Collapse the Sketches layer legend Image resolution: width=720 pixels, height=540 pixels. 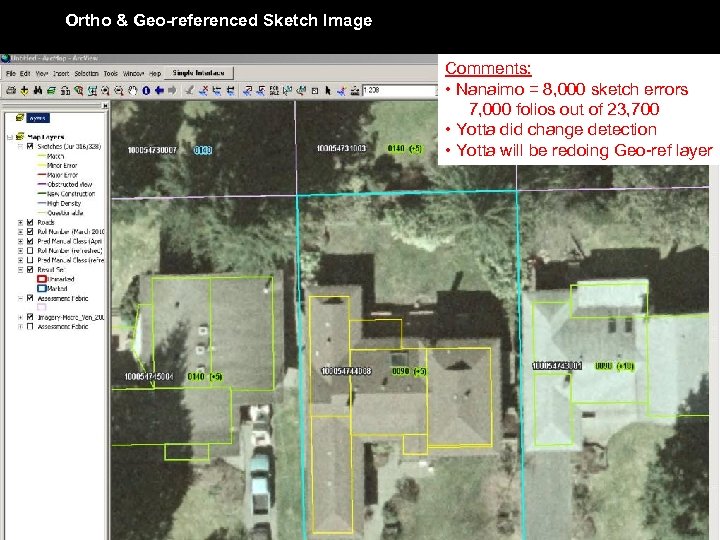pyautogui.click(x=20, y=146)
